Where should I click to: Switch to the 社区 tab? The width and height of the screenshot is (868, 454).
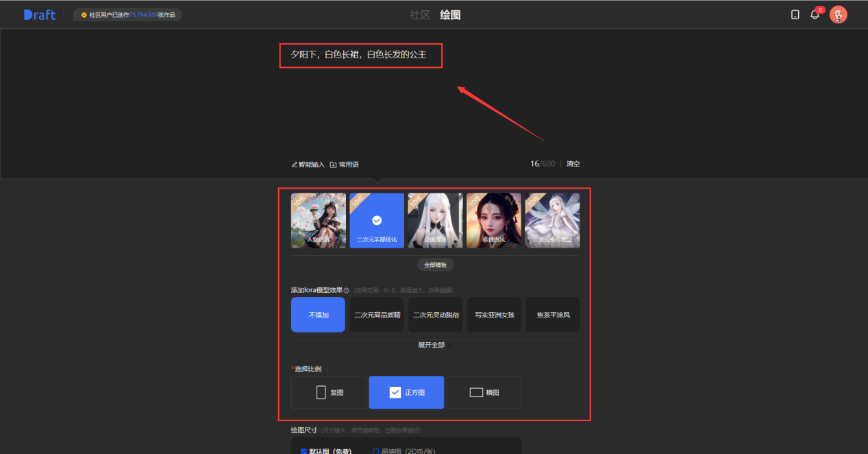point(420,14)
